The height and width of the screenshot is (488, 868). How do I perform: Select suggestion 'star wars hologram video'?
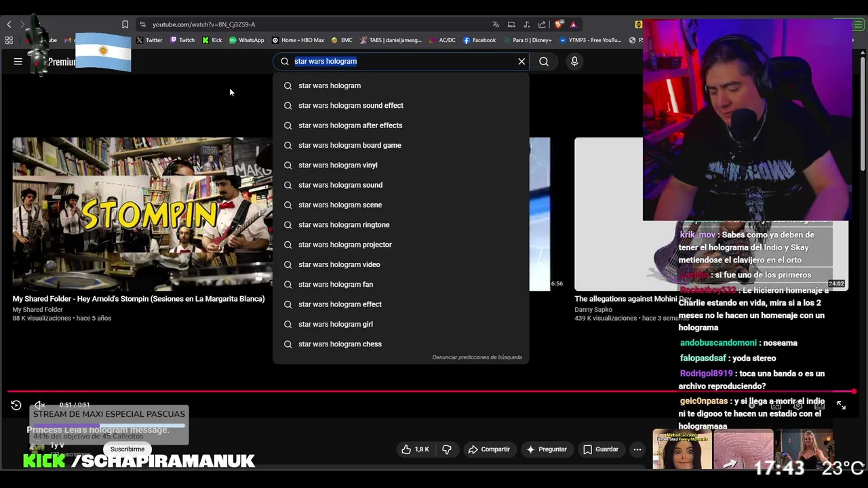tap(401, 265)
